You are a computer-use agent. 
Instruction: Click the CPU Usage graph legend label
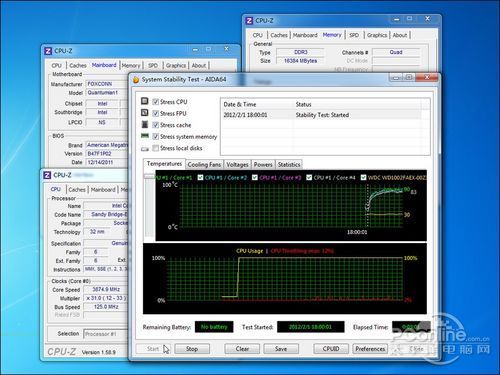250,251
